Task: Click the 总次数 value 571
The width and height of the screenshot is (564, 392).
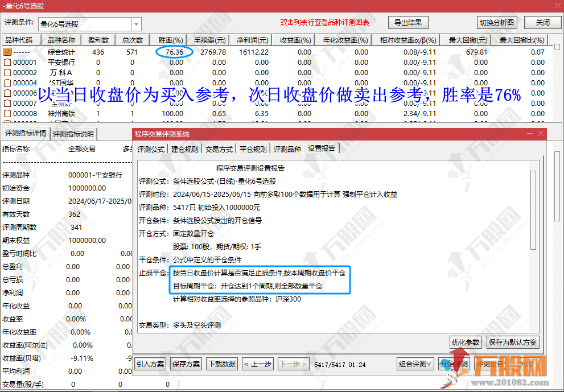Action: pos(132,52)
